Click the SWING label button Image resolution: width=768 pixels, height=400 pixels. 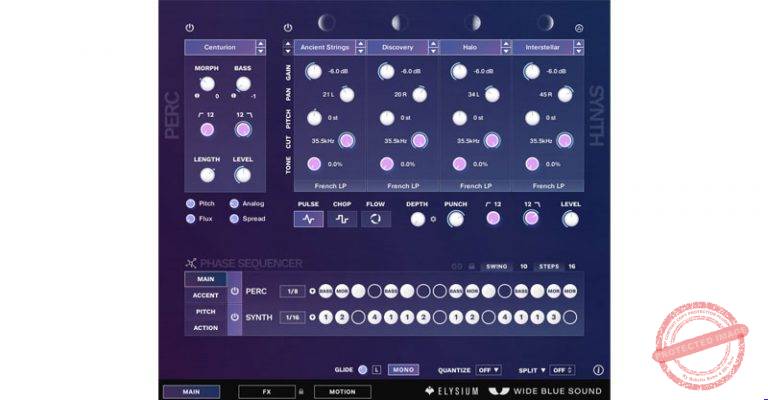(x=497, y=267)
